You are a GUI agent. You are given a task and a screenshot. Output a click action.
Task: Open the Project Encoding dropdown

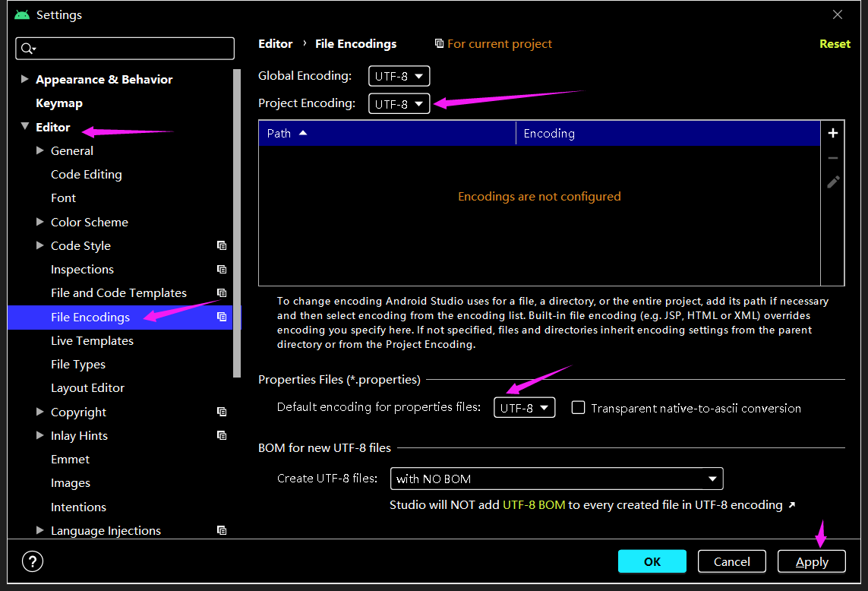(399, 103)
